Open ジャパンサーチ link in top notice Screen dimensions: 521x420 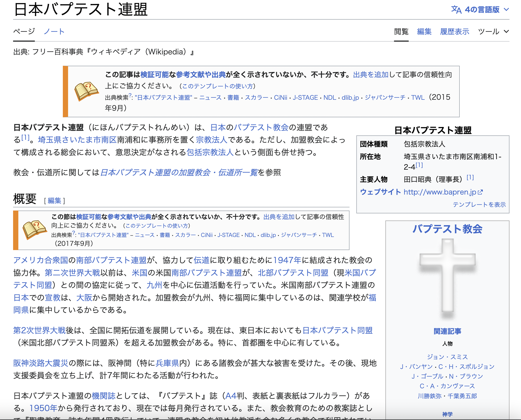point(385,98)
